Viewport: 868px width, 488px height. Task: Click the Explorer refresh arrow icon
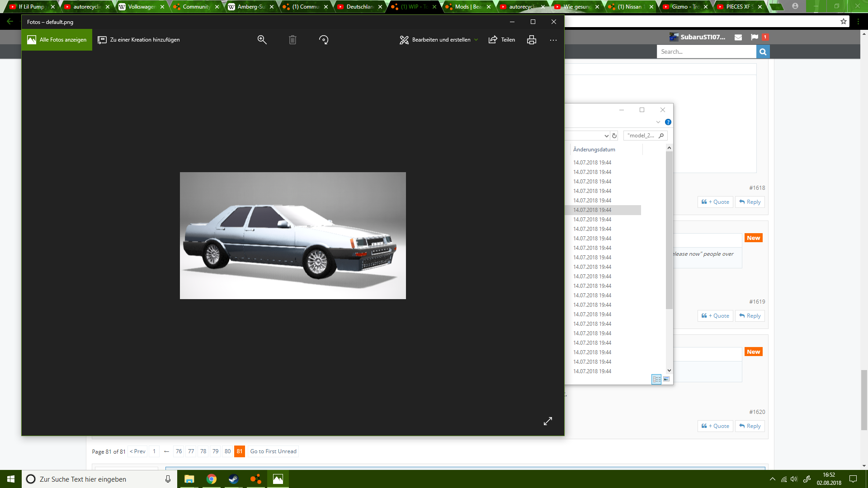614,136
